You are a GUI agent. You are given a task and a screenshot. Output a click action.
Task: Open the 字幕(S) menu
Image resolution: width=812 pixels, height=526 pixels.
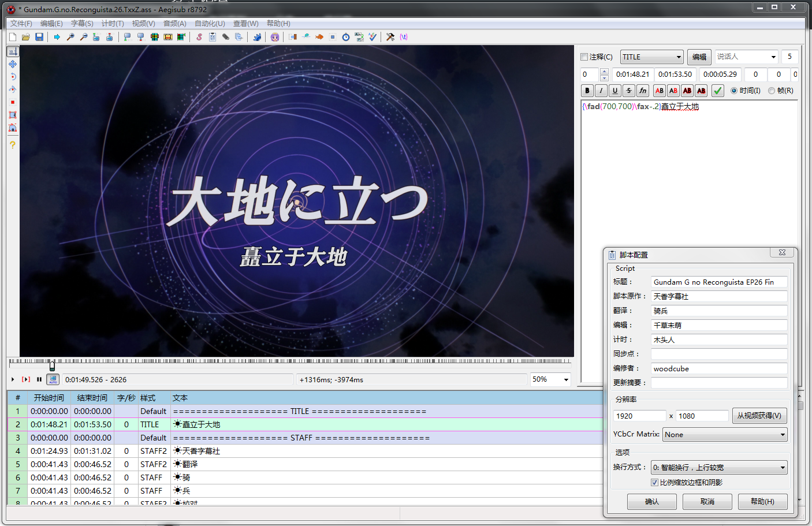(x=82, y=24)
